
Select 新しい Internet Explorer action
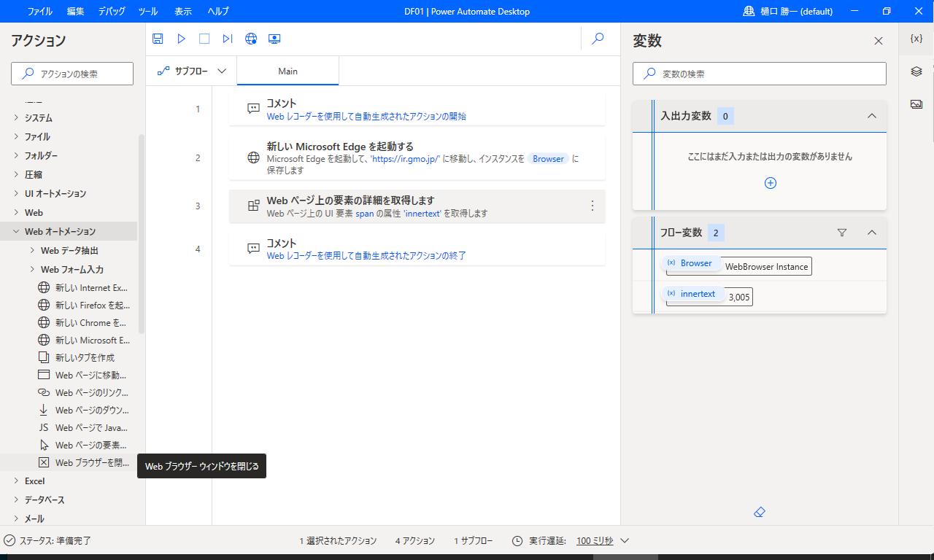[83, 287]
